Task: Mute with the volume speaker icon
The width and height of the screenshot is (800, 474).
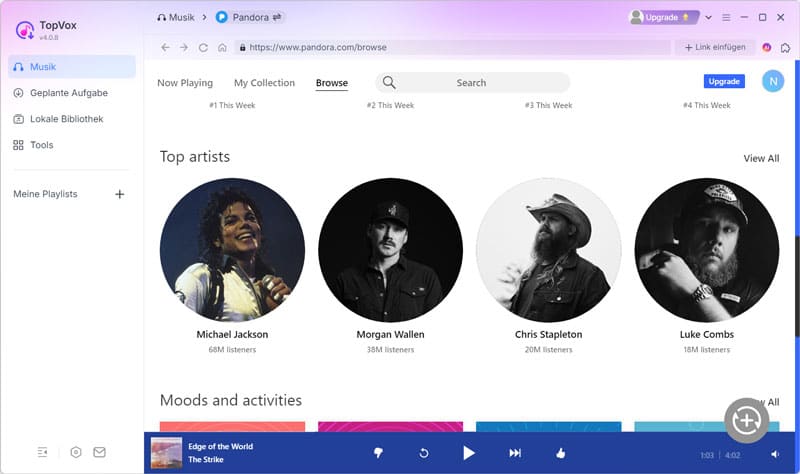Action: 775,454
